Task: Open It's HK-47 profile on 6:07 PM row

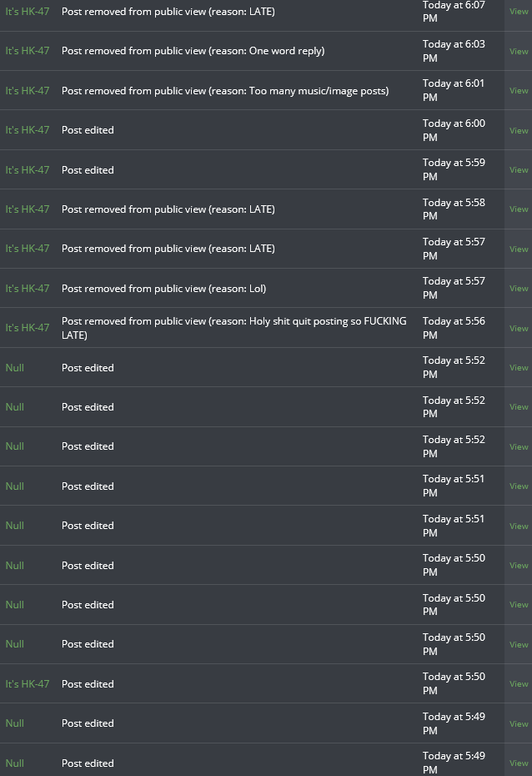Action: pyautogui.click(x=28, y=12)
